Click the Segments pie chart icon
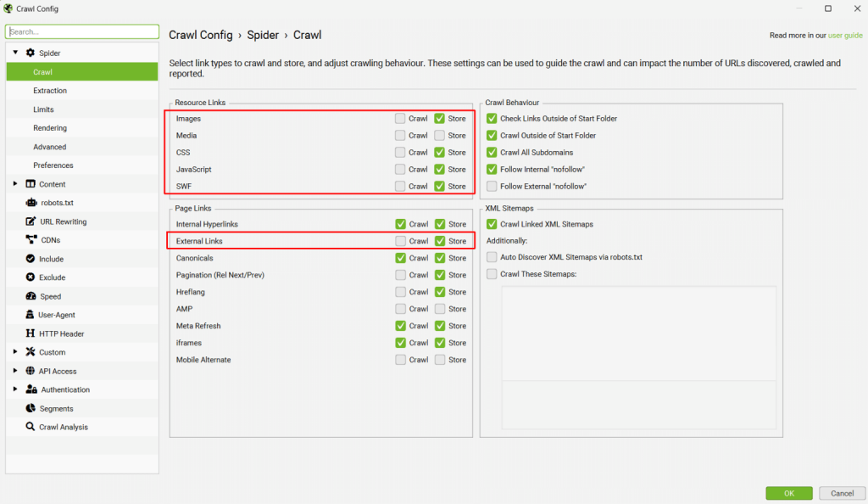This screenshot has width=868, height=504. click(x=31, y=408)
